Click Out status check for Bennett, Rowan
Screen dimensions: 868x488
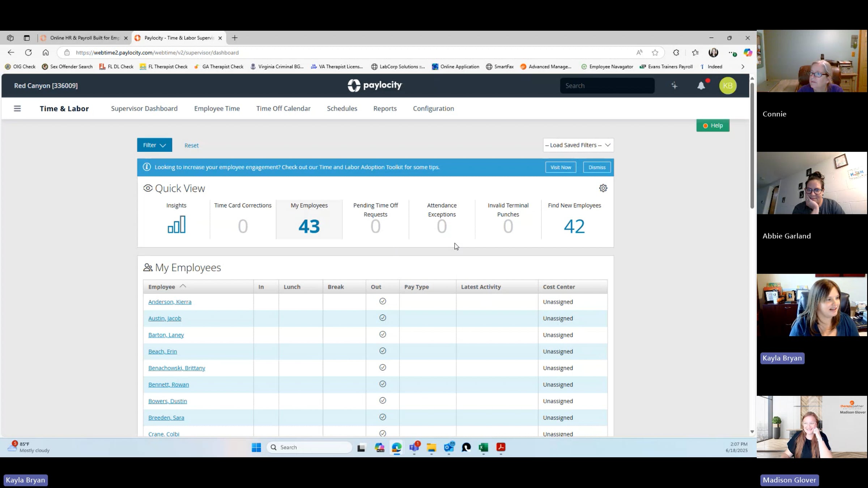[382, 384]
